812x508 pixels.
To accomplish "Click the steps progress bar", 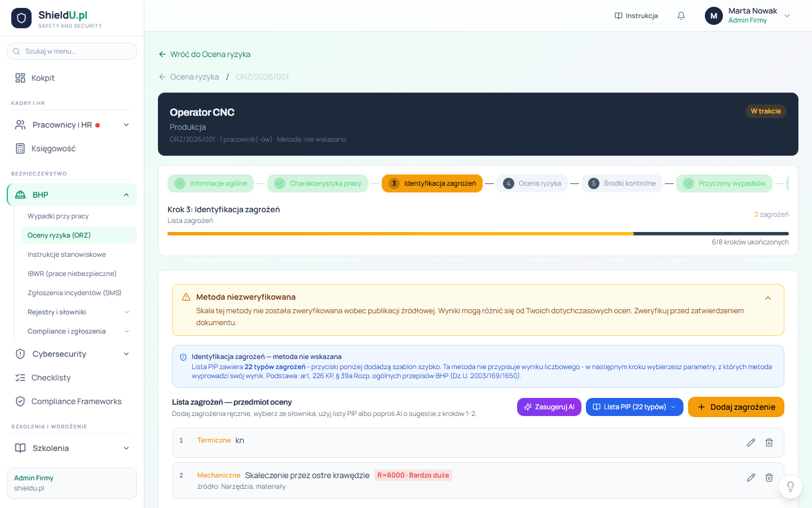I will tap(478, 234).
